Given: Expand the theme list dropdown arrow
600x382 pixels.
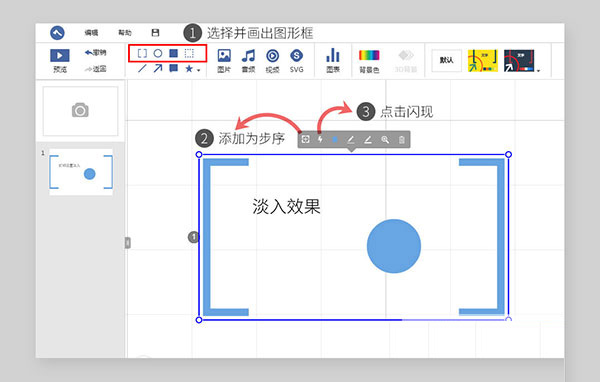Looking at the screenshot, I should point(539,70).
